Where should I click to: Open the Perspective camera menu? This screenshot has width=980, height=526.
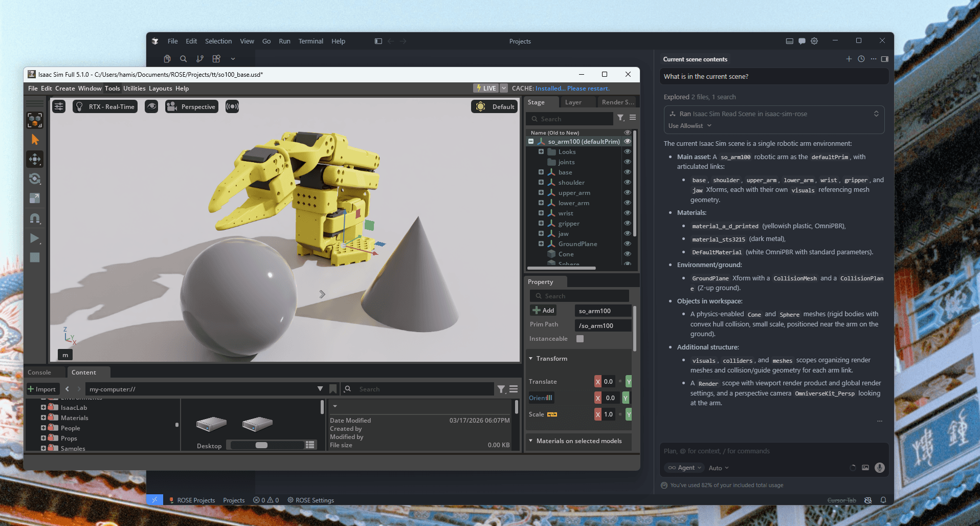click(x=192, y=106)
